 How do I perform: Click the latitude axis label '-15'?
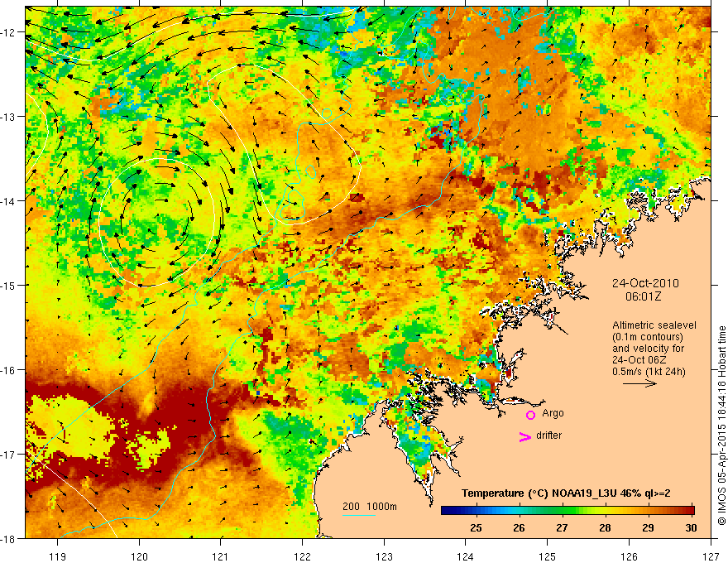coord(10,286)
